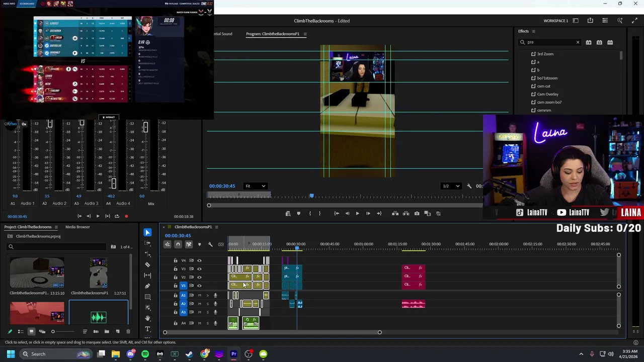The height and width of the screenshot is (362, 644).
Task: Select the 'bo71stzoom' preset
Action: click(x=547, y=78)
